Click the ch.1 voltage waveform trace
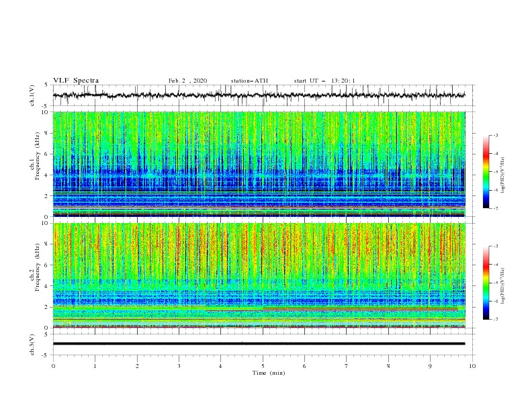The height and width of the screenshot is (411, 532). point(259,95)
